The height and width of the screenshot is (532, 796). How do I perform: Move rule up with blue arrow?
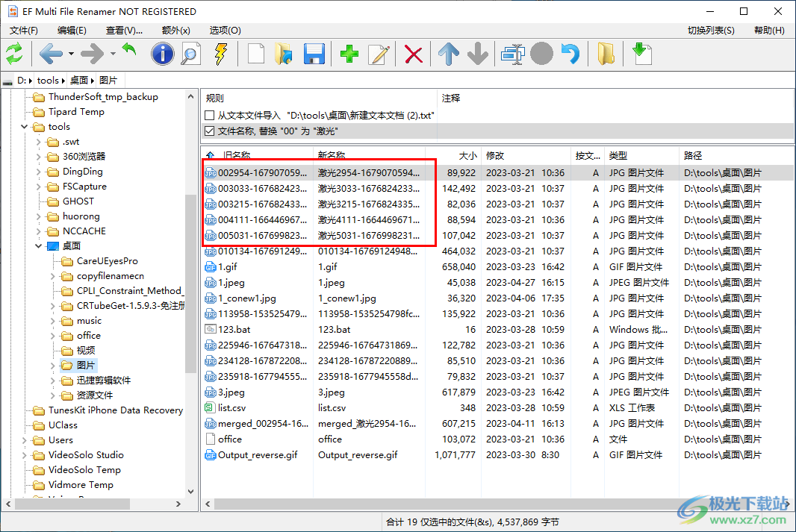point(449,54)
